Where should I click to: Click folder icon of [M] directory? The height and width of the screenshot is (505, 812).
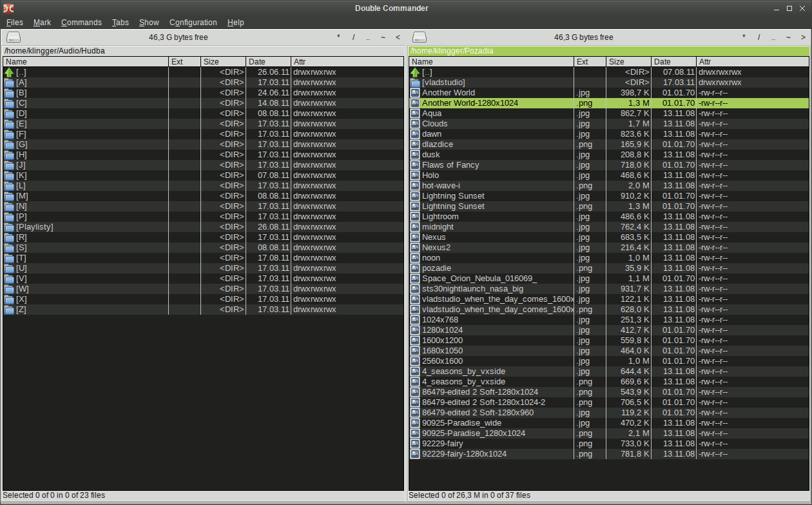9,196
